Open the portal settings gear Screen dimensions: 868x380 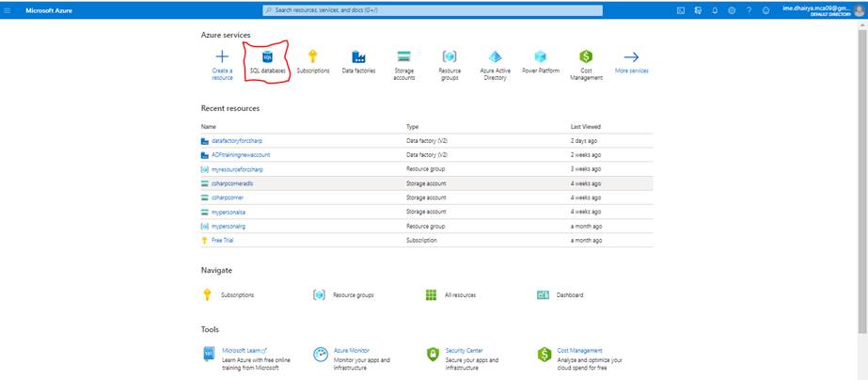(732, 10)
